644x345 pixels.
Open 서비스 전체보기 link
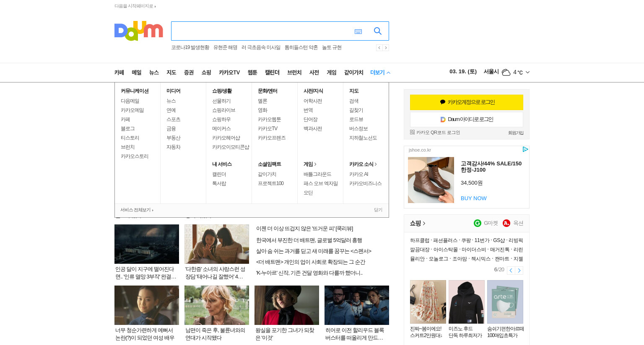pos(137,210)
